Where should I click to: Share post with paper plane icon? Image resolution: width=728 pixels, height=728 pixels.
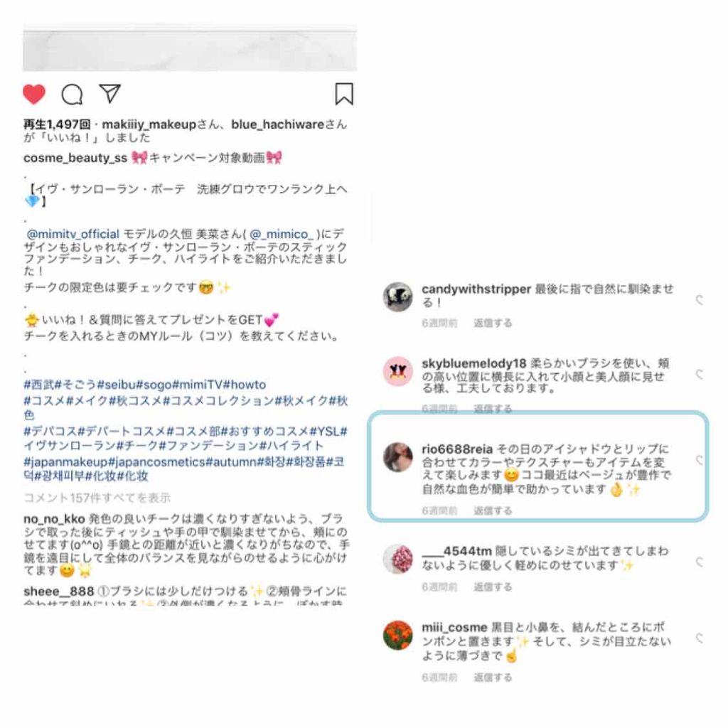pyautogui.click(x=110, y=94)
